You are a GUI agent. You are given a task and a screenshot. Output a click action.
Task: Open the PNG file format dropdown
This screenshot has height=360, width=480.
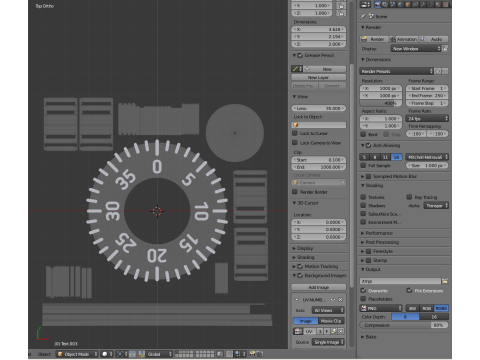[381, 308]
